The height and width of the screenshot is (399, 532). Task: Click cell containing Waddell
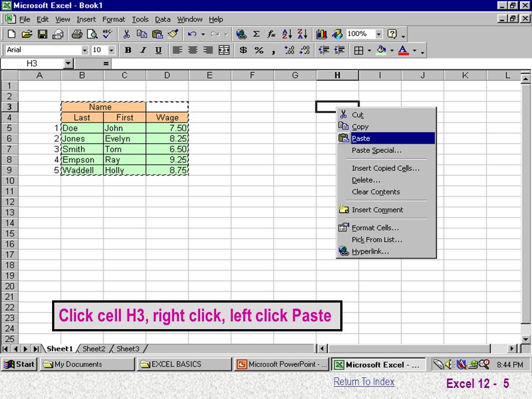[x=82, y=170]
